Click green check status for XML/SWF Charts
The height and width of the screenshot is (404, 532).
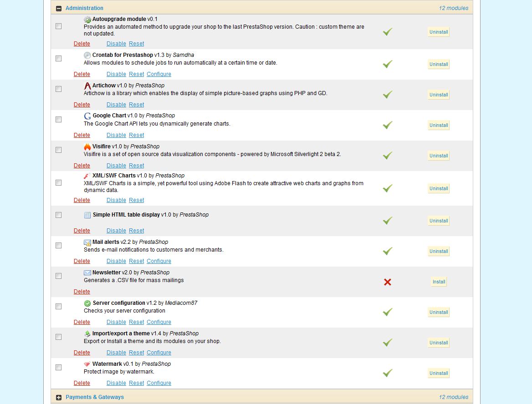[388, 188]
